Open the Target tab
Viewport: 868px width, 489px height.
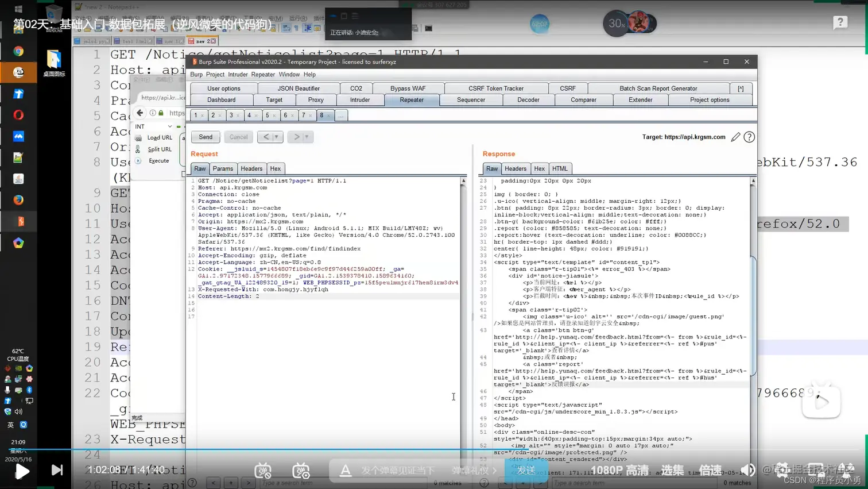(274, 100)
